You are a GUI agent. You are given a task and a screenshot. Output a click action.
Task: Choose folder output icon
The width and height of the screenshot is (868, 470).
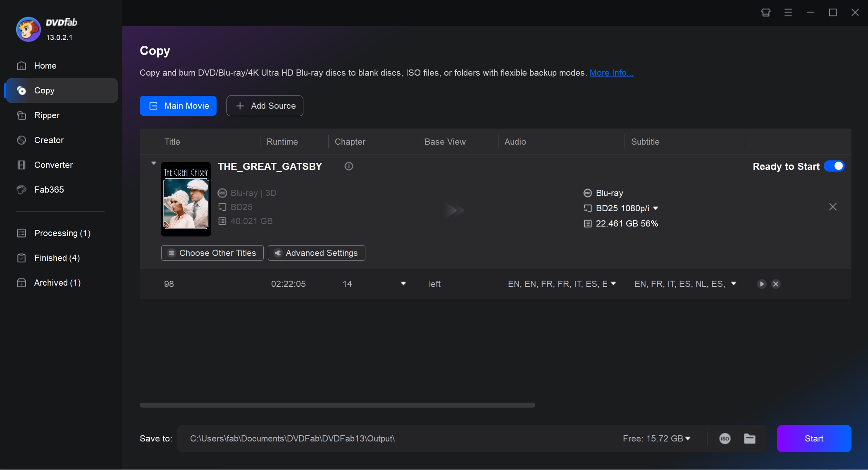click(x=750, y=439)
